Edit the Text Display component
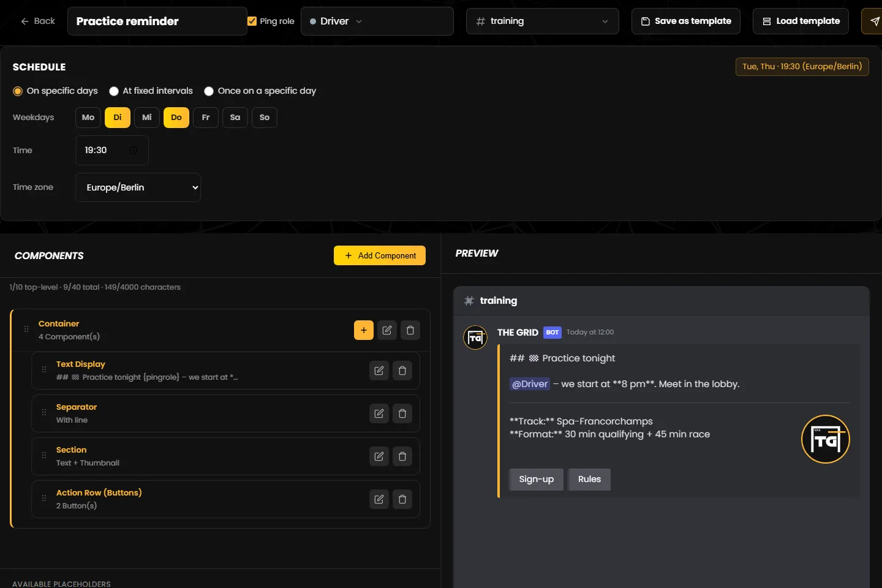 (379, 371)
